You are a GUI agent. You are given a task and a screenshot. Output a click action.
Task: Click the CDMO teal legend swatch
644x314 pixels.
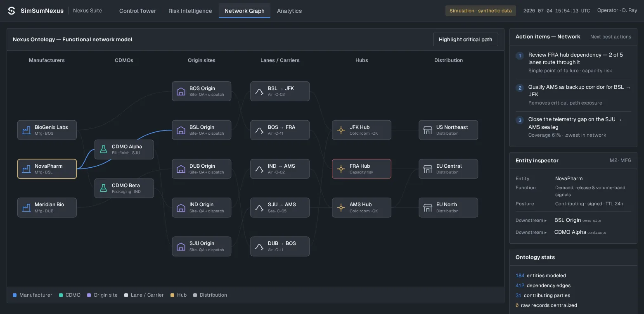pyautogui.click(x=61, y=295)
